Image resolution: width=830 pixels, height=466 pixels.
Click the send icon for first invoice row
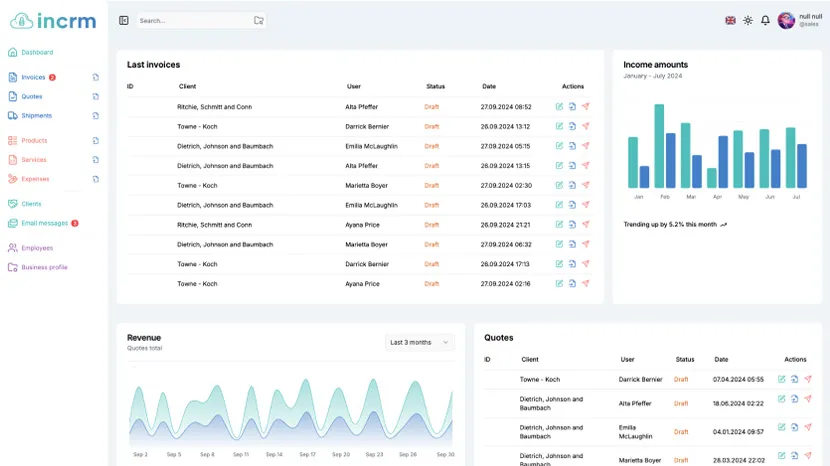coord(586,107)
